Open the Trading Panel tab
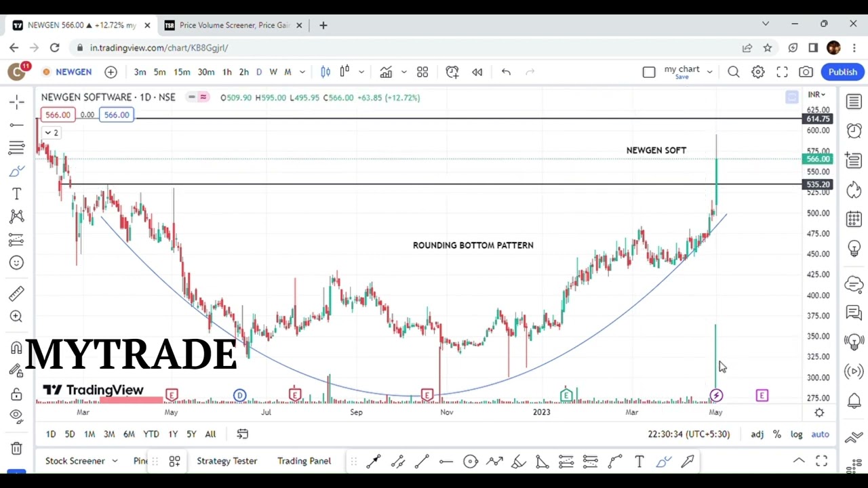Viewport: 868px width, 488px height. click(x=304, y=461)
